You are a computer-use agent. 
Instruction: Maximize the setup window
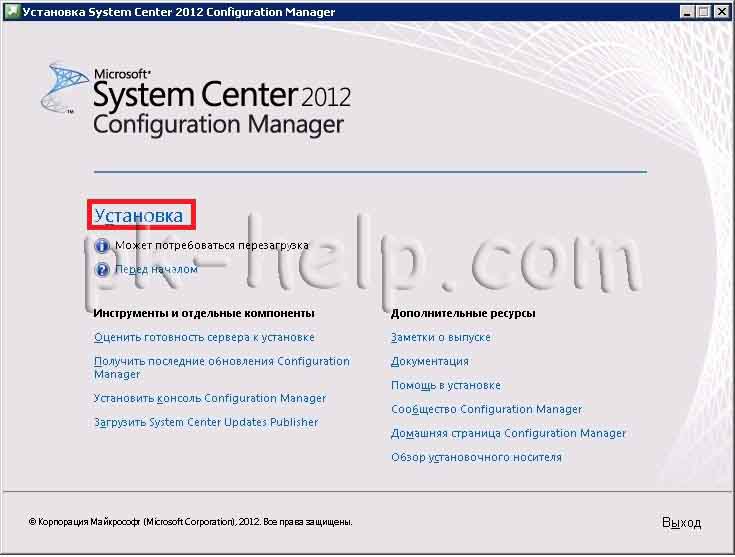[x=704, y=12]
